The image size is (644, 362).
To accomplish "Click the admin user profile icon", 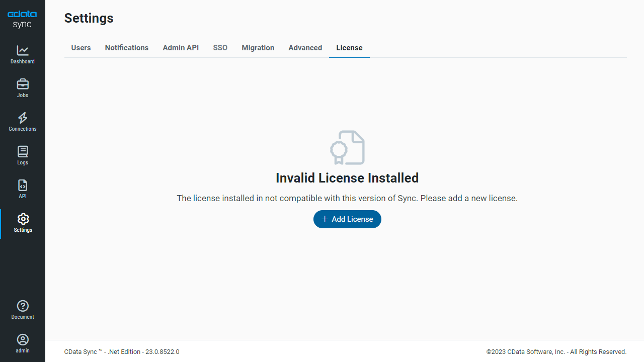I will [x=23, y=339].
